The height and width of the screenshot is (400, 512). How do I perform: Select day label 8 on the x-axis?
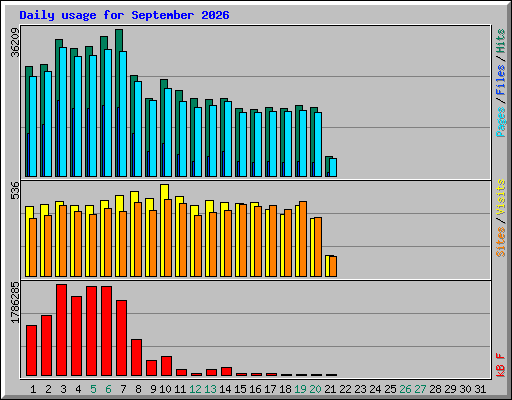click(138, 389)
